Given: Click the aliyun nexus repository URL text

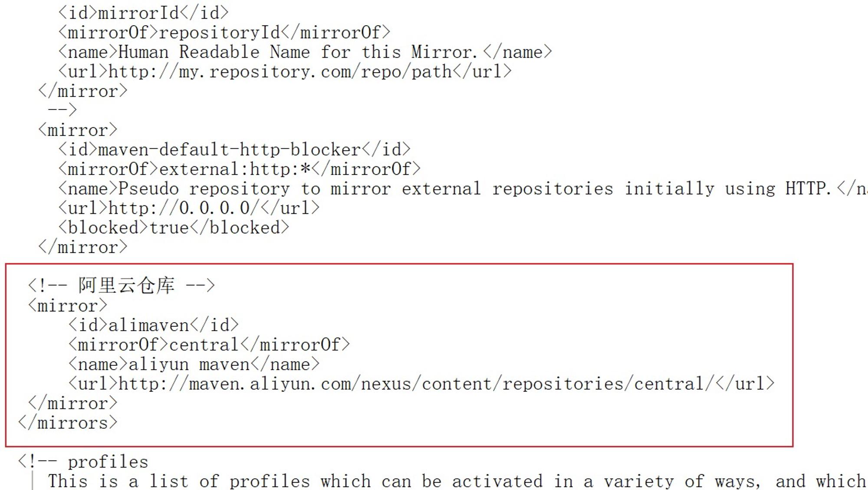Looking at the screenshot, I should click(x=416, y=384).
